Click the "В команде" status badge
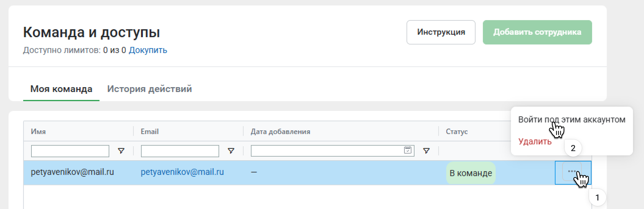Screen dimensions: 644x209 pos(471,173)
